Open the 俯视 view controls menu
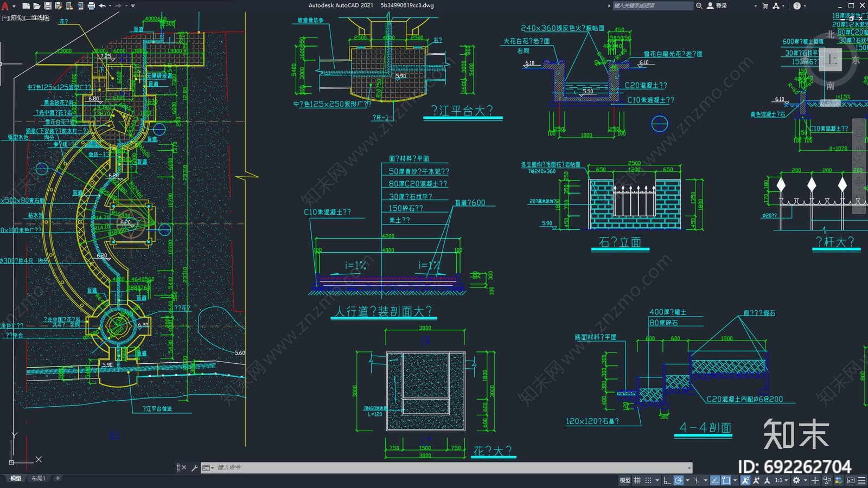 (x=16, y=18)
